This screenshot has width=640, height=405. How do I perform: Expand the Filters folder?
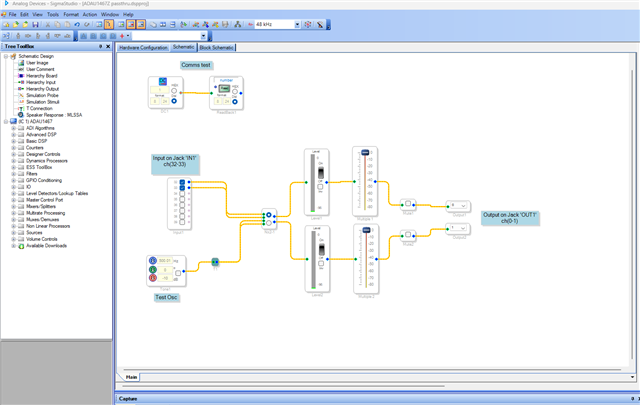(x=13, y=174)
